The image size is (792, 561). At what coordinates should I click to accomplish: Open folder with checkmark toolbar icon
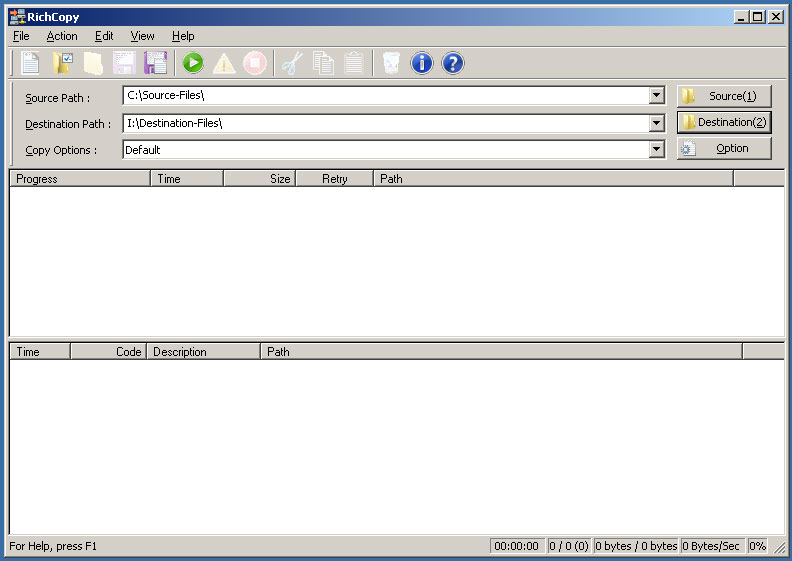click(62, 63)
